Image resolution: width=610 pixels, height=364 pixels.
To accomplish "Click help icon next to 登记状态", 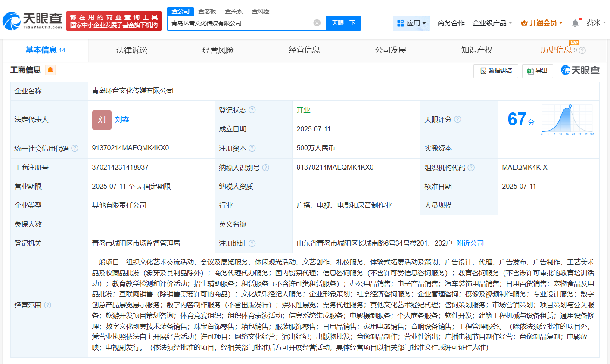I will [x=252, y=110].
